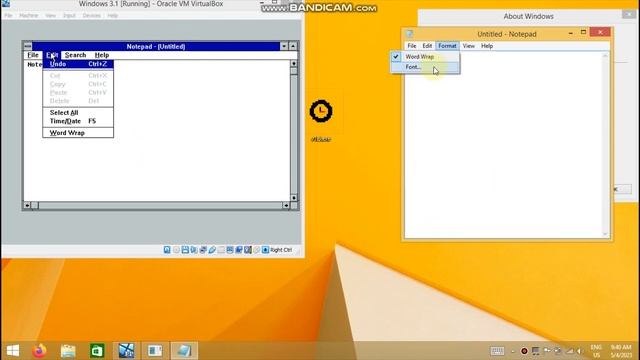Close the Format menu in Untitled - Notepad

[x=447, y=46]
